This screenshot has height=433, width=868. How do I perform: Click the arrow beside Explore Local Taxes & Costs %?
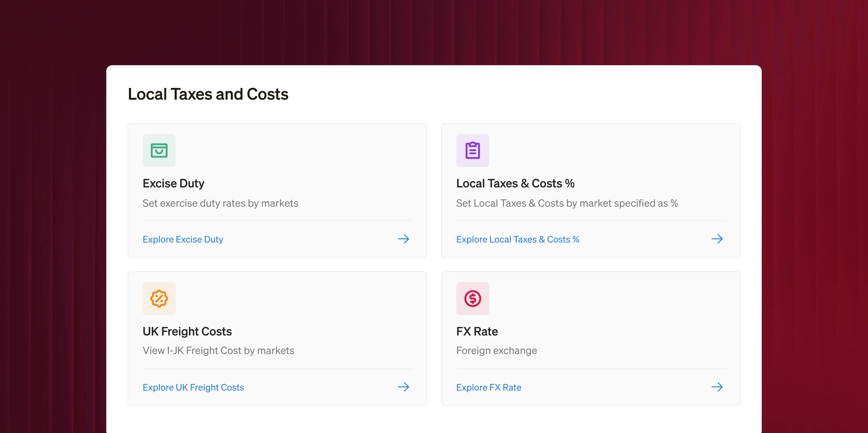pos(717,239)
